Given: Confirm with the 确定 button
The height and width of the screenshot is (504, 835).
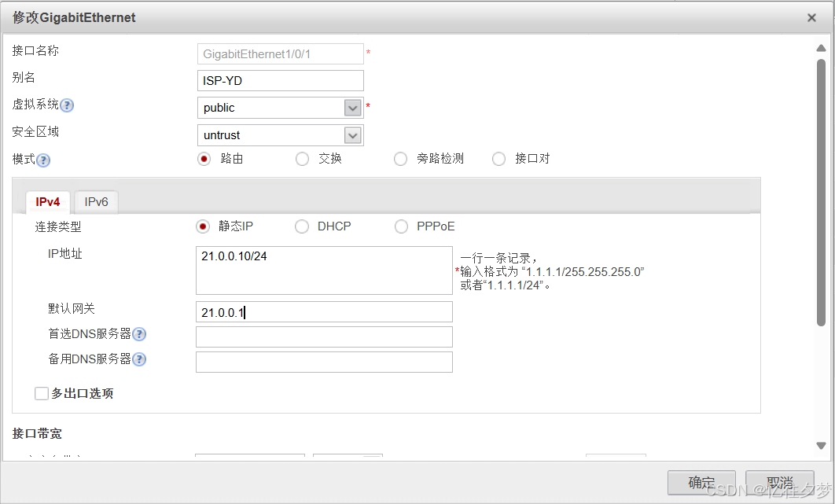Looking at the screenshot, I should click(701, 483).
